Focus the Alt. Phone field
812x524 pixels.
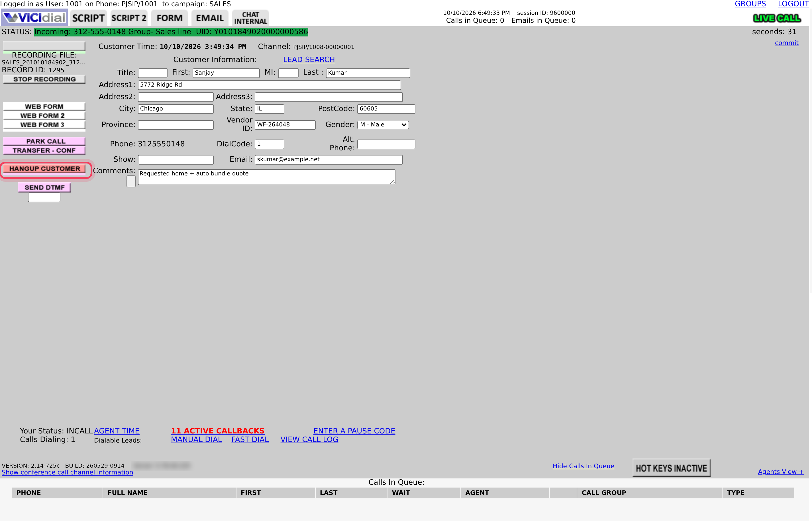tap(386, 144)
